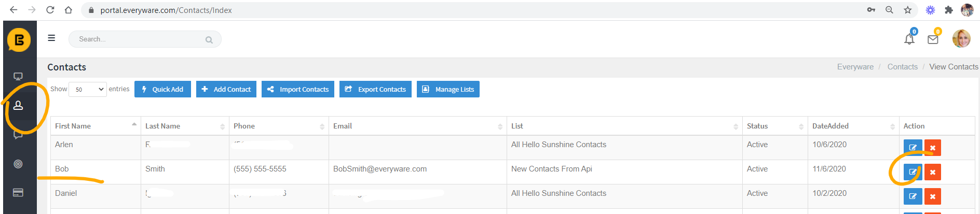Click Add Contact button
The image size is (980, 214).
point(226,89)
